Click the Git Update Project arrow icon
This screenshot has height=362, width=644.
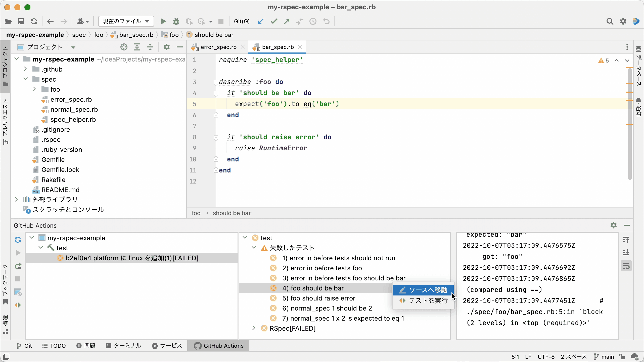coord(261,21)
